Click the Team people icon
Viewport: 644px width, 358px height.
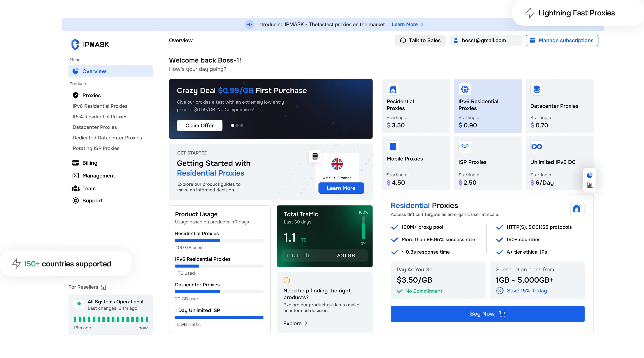coord(75,188)
